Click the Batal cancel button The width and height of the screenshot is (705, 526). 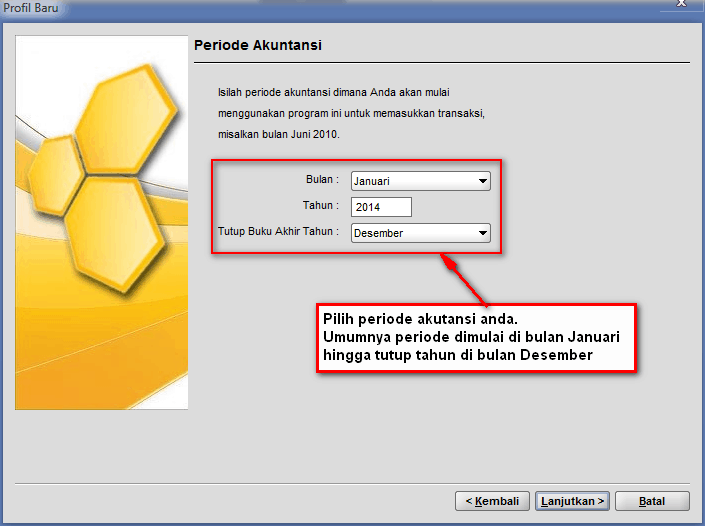(652, 501)
